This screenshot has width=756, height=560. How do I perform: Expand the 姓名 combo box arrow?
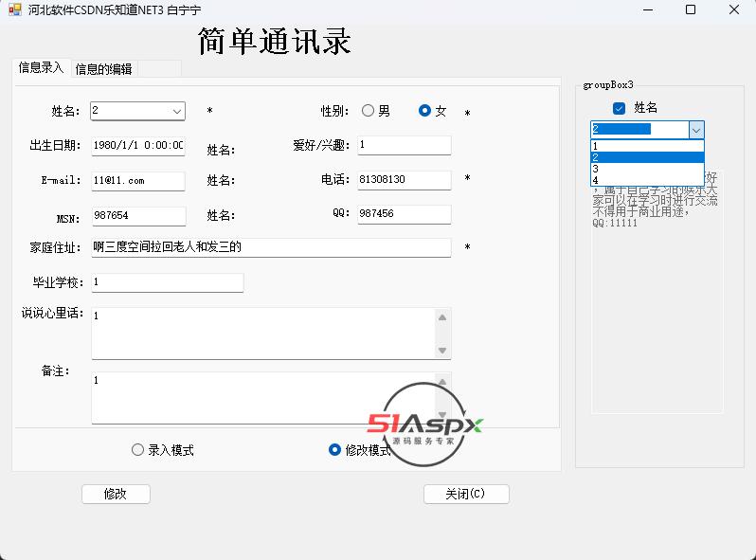(x=177, y=111)
